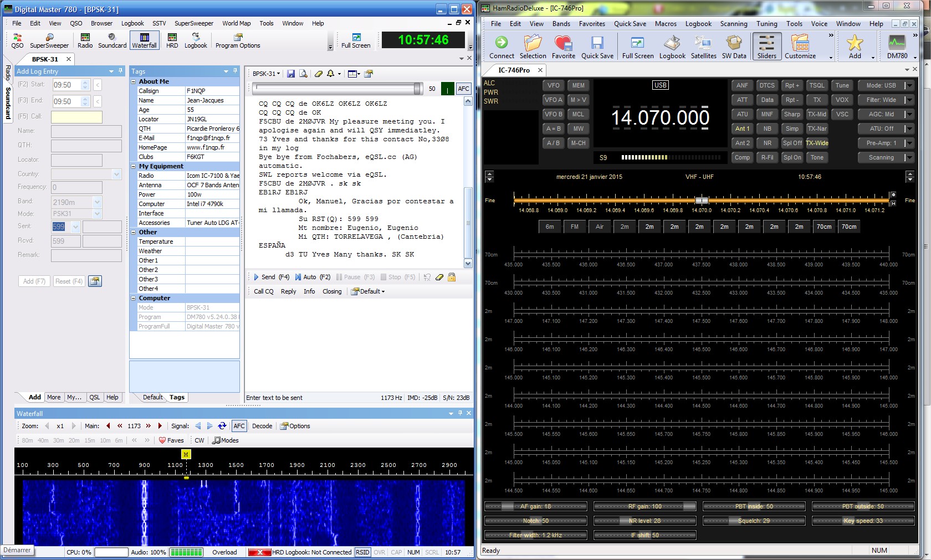Open SW Data in HRD toolbar
This screenshot has height=560, width=931.
pos(734,47)
